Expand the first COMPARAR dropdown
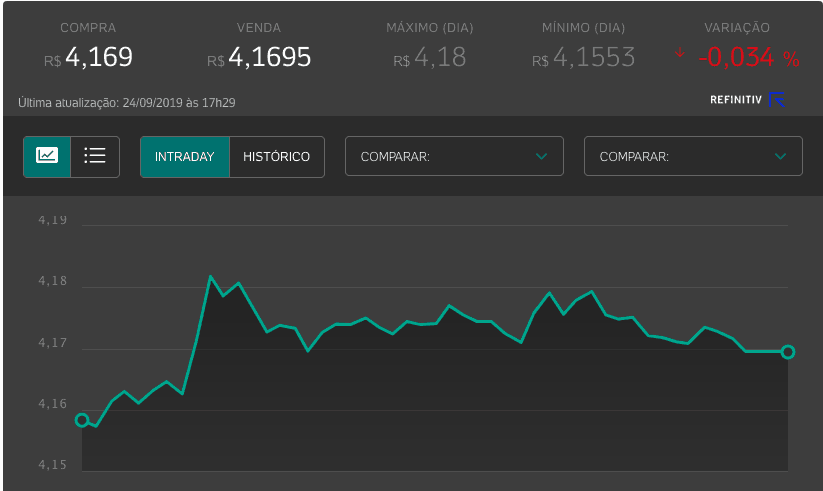Viewport: 823px width, 491px height. [454, 157]
